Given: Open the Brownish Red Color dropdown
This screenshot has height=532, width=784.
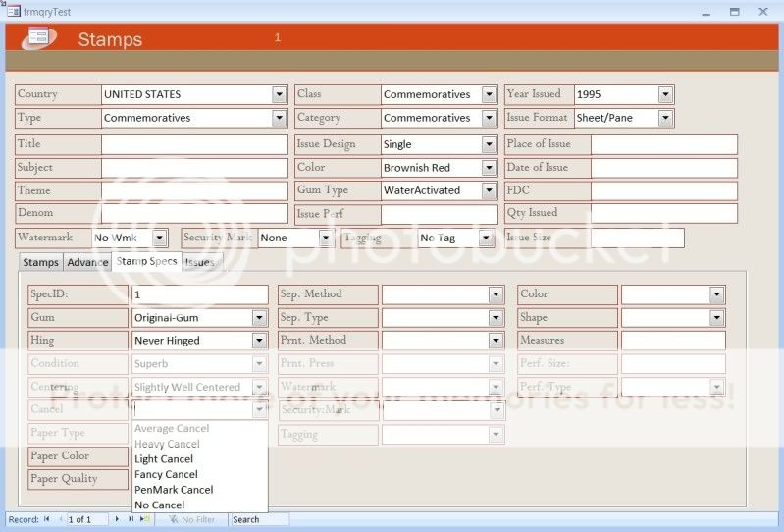Looking at the screenshot, I should [489, 168].
